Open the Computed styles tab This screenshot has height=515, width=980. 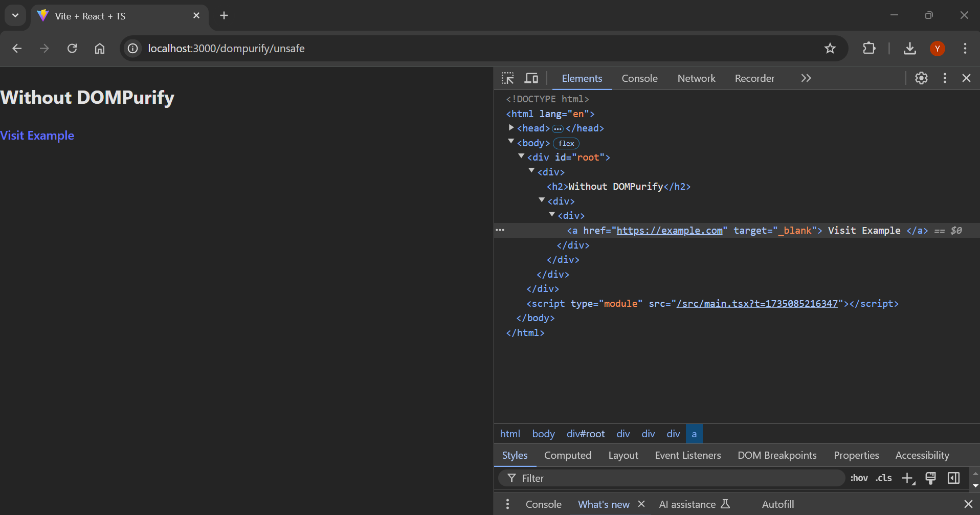[568, 455]
